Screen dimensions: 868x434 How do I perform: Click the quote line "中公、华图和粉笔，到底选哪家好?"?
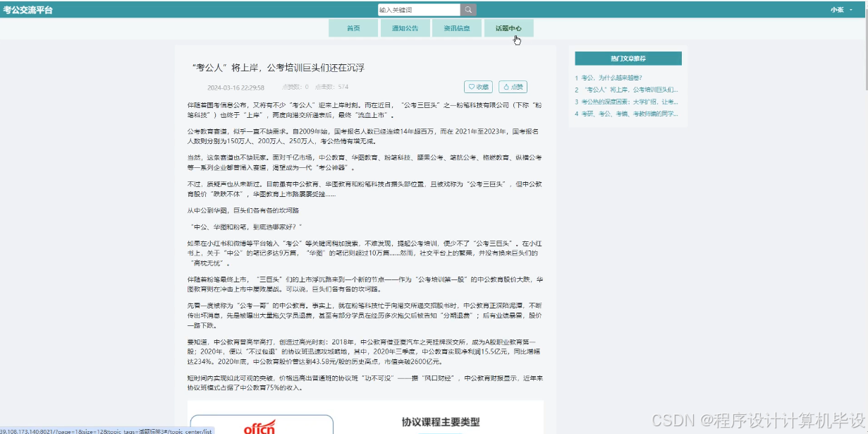[246, 227]
